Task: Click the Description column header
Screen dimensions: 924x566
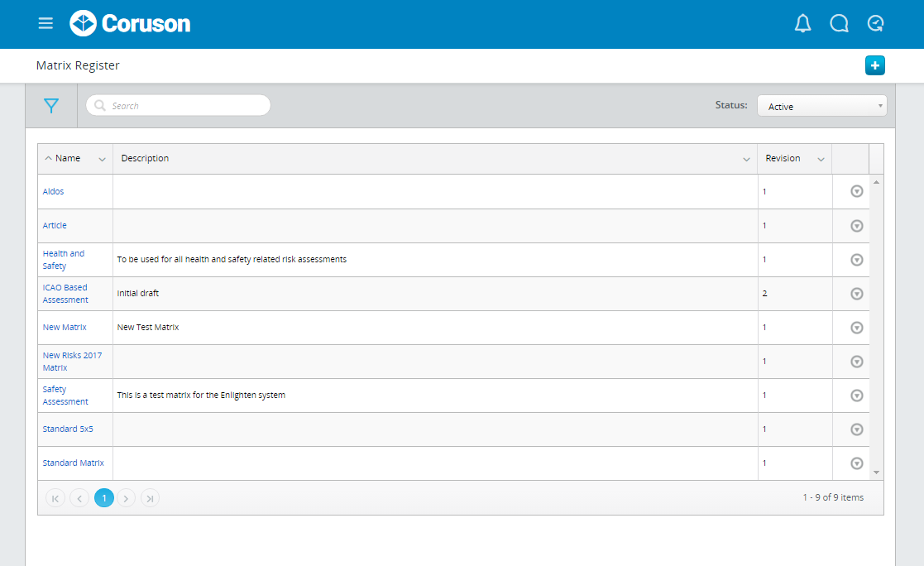Action: coord(145,158)
